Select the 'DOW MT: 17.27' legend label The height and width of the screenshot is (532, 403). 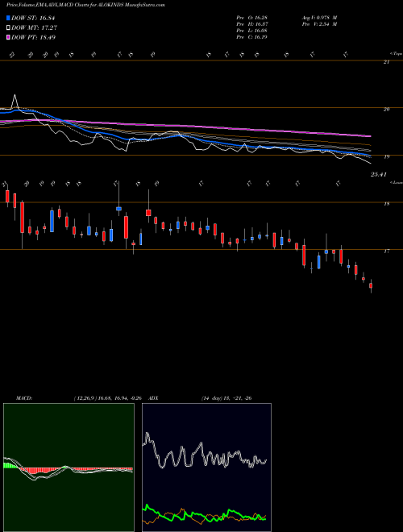point(34,28)
